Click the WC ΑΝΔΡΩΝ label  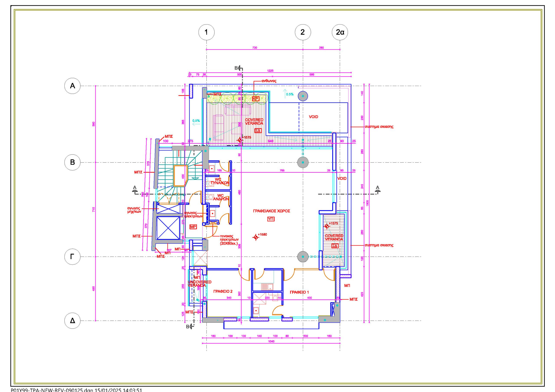[x=220, y=197]
